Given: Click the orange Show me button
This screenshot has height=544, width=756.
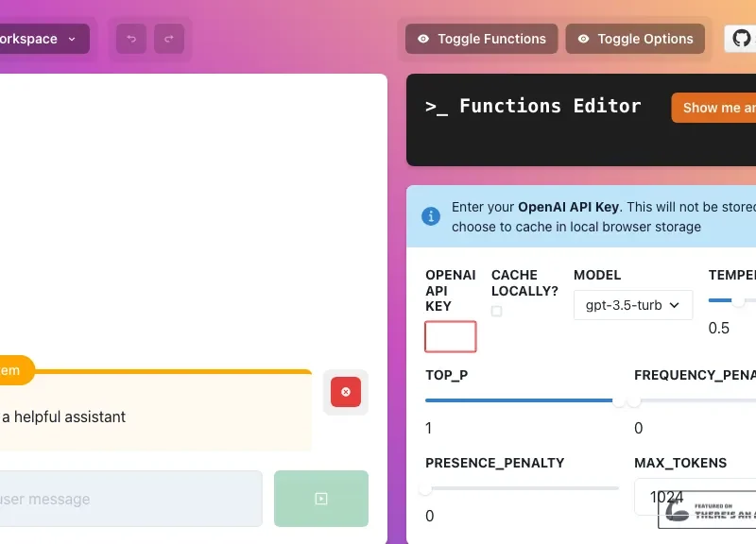Looking at the screenshot, I should [x=714, y=108].
